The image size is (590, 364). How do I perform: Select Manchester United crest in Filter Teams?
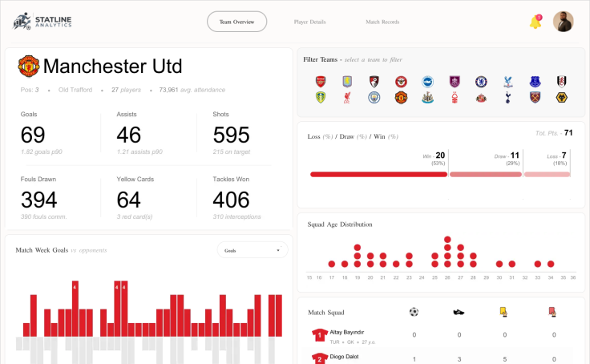(401, 98)
